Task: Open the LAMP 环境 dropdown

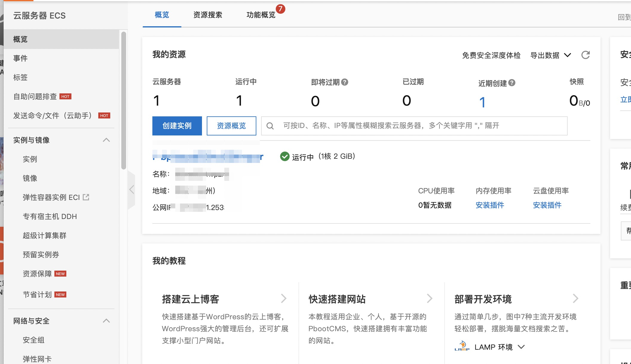Action: click(x=500, y=347)
